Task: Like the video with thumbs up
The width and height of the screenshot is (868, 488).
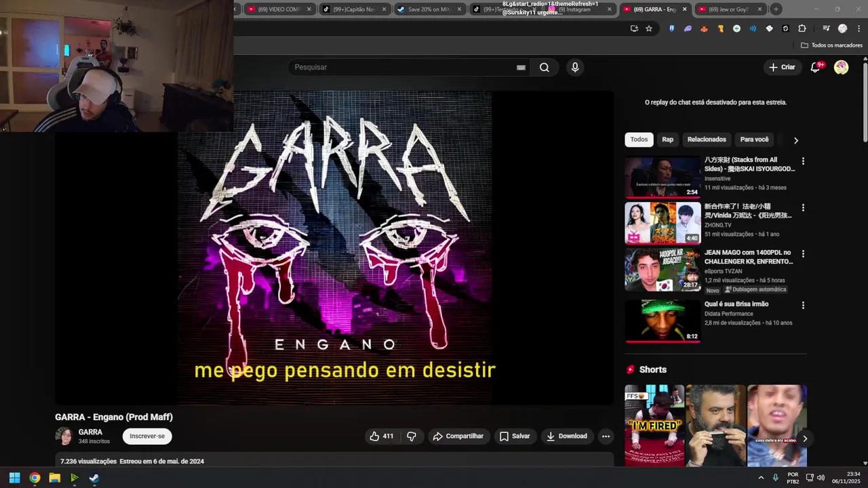Action: pyautogui.click(x=382, y=436)
